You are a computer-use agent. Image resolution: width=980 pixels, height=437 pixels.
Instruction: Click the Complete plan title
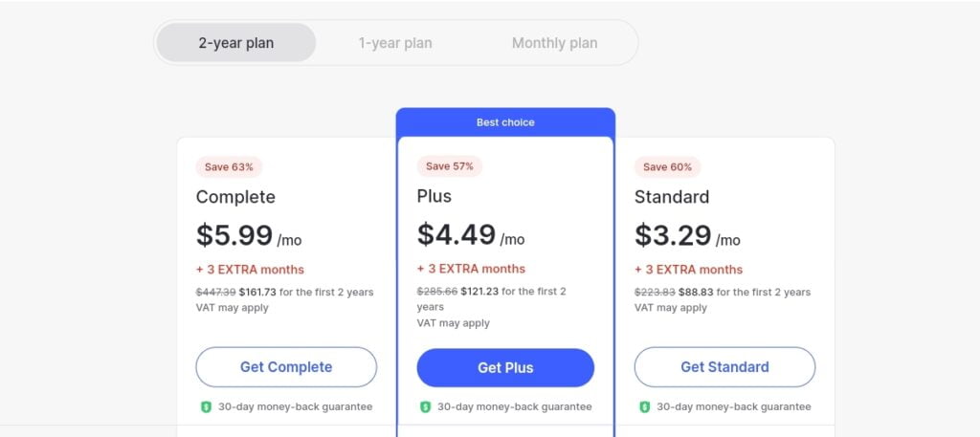tap(235, 197)
